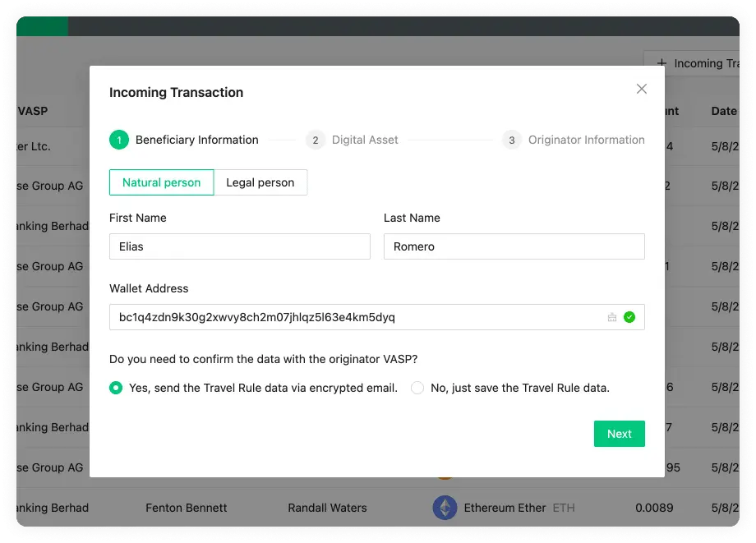Click the plus icon on Incoming Transaction button
Viewport: 756px width, 543px height.
[x=662, y=63]
